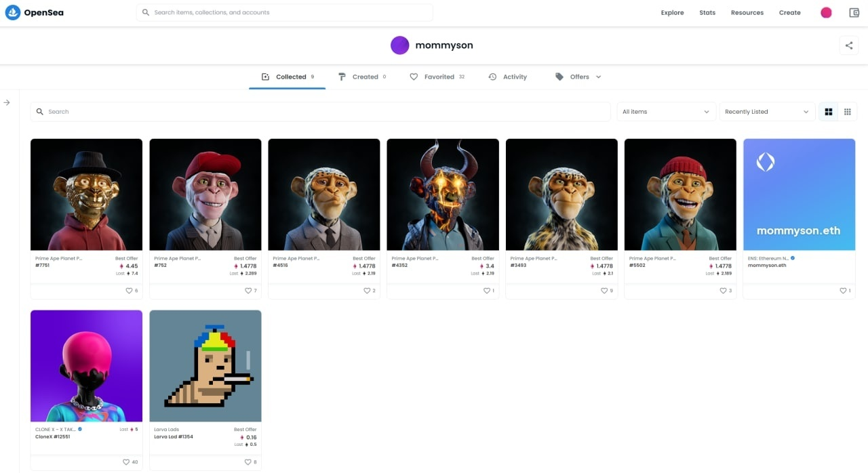The width and height of the screenshot is (868, 473).
Task: Favorite Prime Ape #7751 heart
Action: 129,291
